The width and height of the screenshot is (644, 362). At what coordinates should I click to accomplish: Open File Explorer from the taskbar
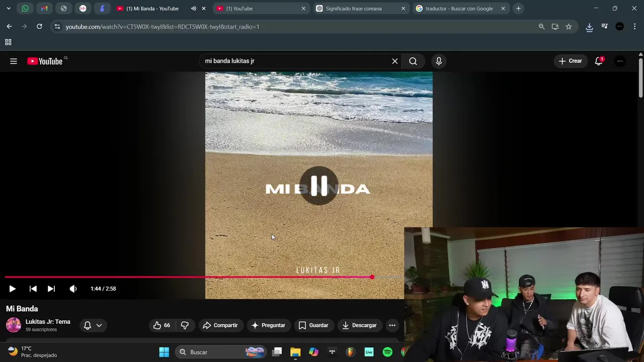pos(295,352)
